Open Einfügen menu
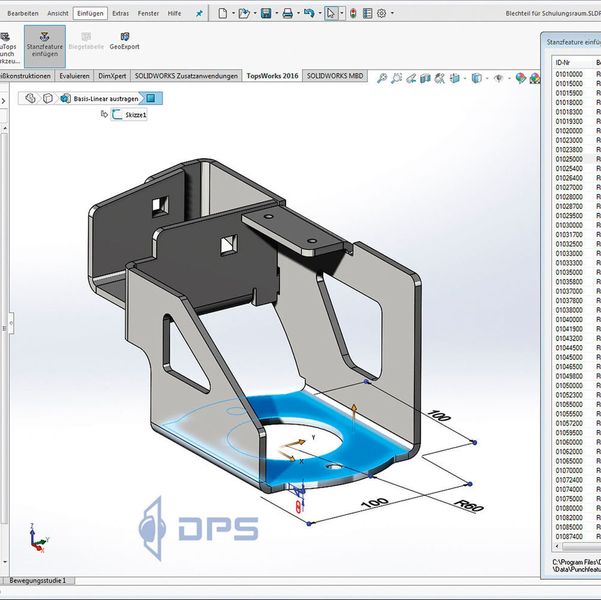This screenshot has width=601, height=600. point(90,13)
